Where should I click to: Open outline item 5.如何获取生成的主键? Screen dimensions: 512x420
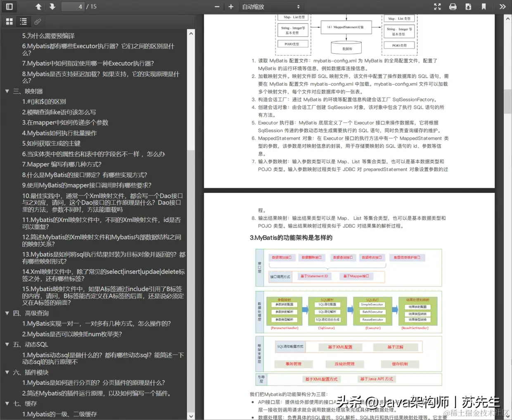51,144
